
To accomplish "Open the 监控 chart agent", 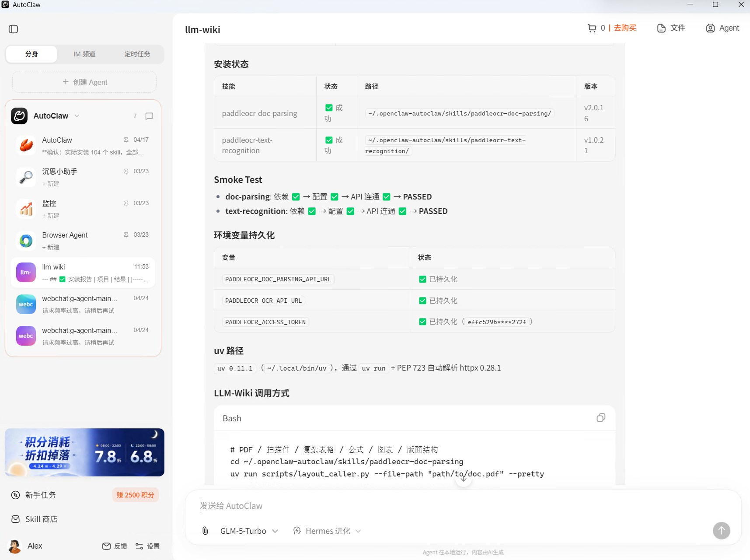I will pyautogui.click(x=83, y=209).
